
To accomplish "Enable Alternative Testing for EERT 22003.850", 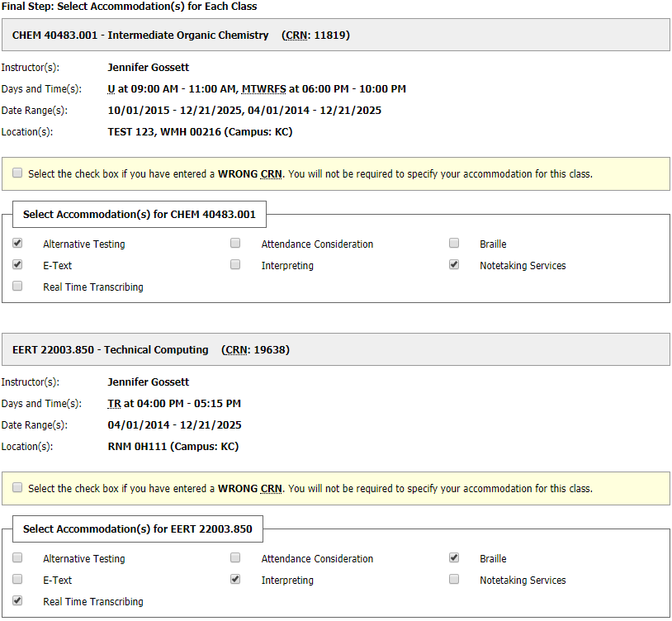I will (x=17, y=557).
